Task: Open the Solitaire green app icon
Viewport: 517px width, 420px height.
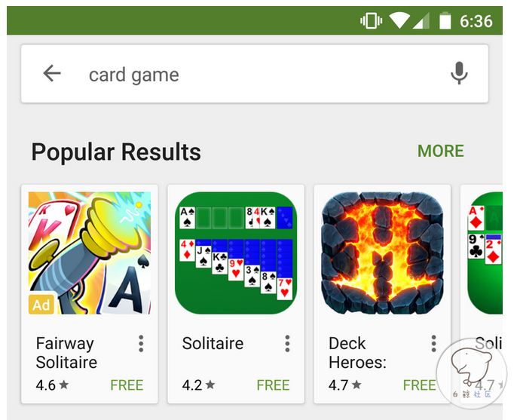Action: click(236, 253)
